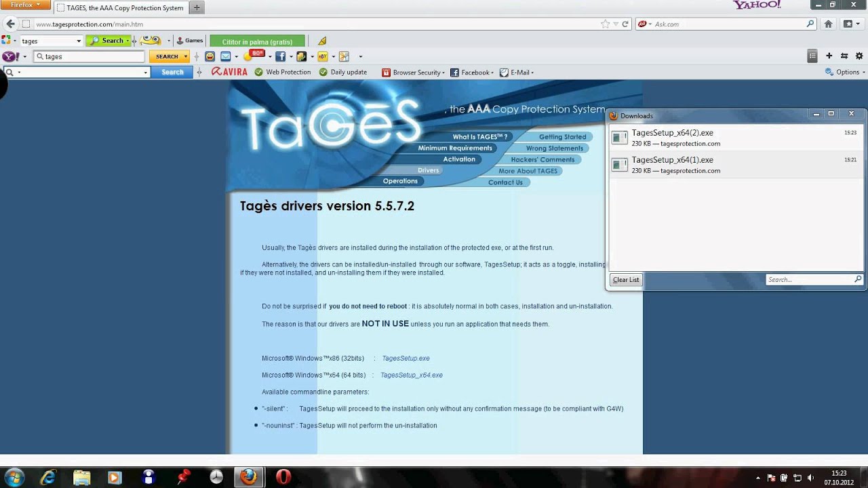This screenshot has width=868, height=488.
Task: Open the bookmarks menu button
Action: click(x=848, y=24)
